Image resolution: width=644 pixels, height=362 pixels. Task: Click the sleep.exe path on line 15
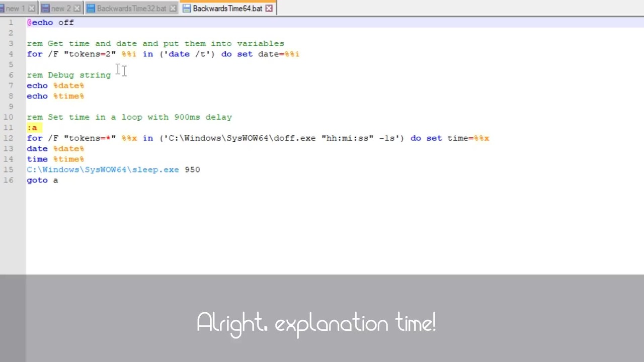[103, 170]
